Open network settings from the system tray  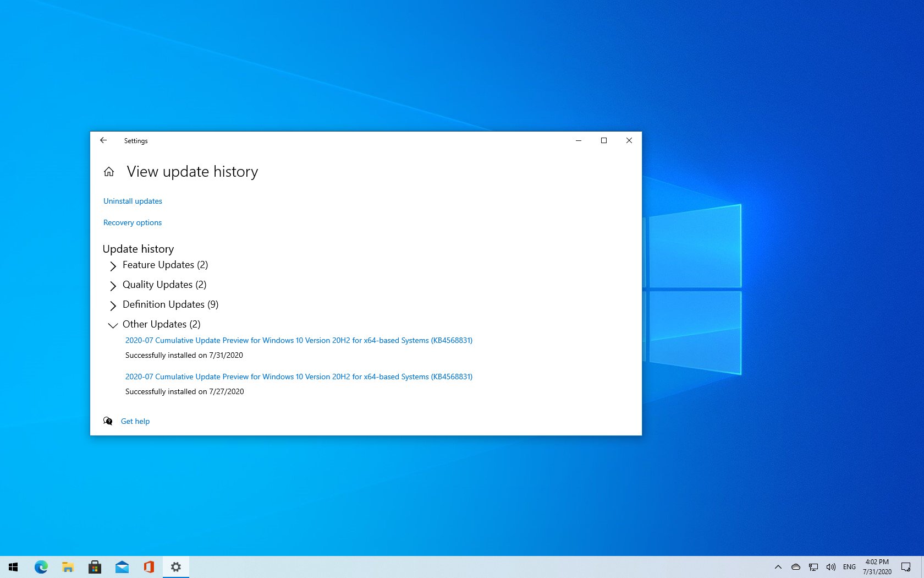point(813,567)
